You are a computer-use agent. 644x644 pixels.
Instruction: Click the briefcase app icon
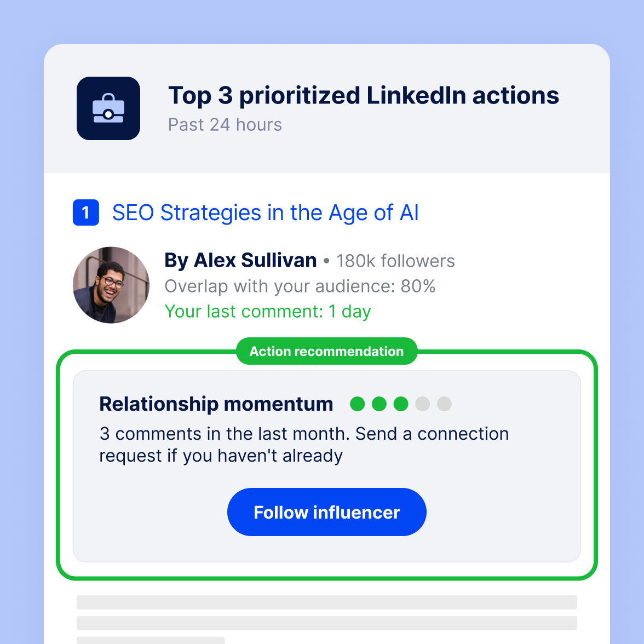(108, 108)
